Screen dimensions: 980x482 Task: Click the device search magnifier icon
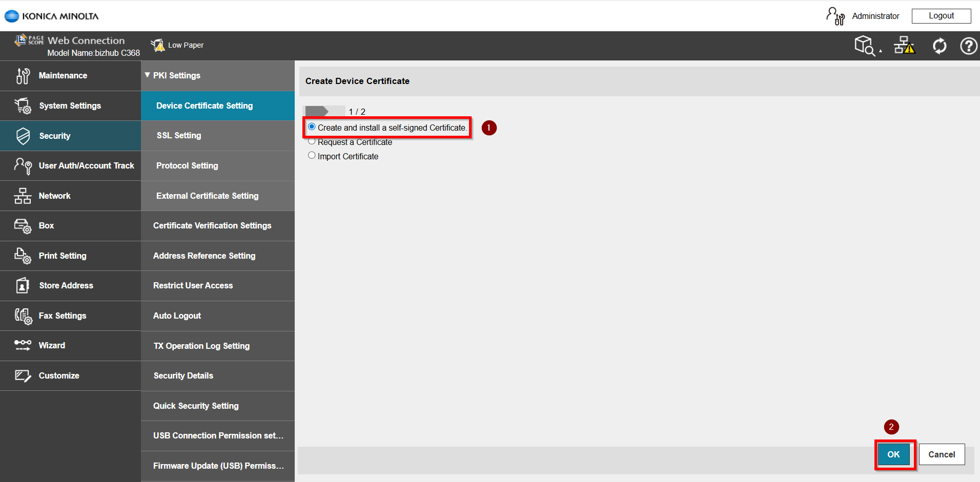864,46
